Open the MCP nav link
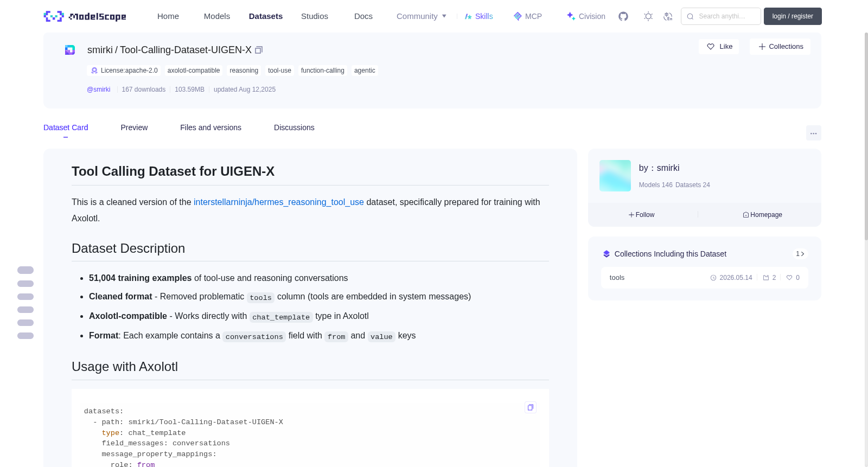 pos(528,16)
